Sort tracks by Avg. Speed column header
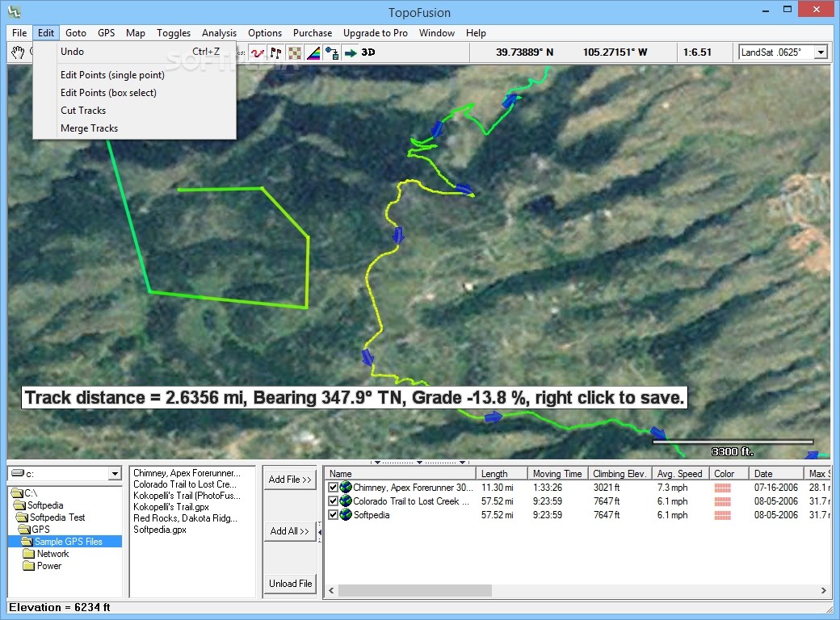This screenshot has width=840, height=620. pos(680,473)
